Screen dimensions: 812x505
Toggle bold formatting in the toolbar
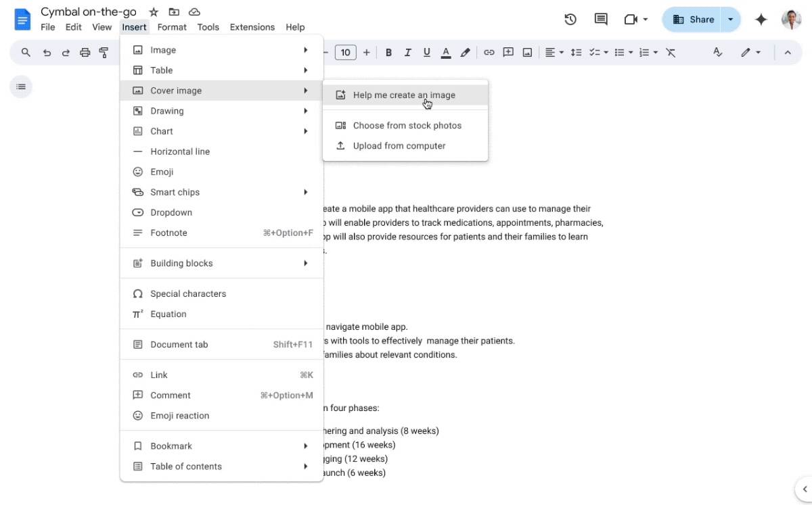388,52
